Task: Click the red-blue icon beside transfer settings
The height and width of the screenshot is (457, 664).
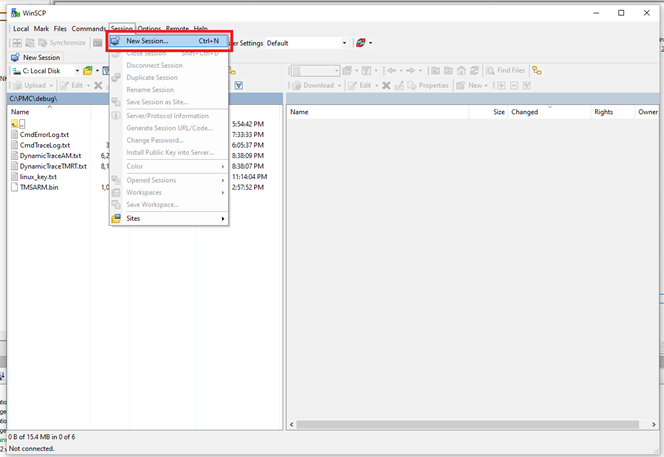Action: click(361, 43)
